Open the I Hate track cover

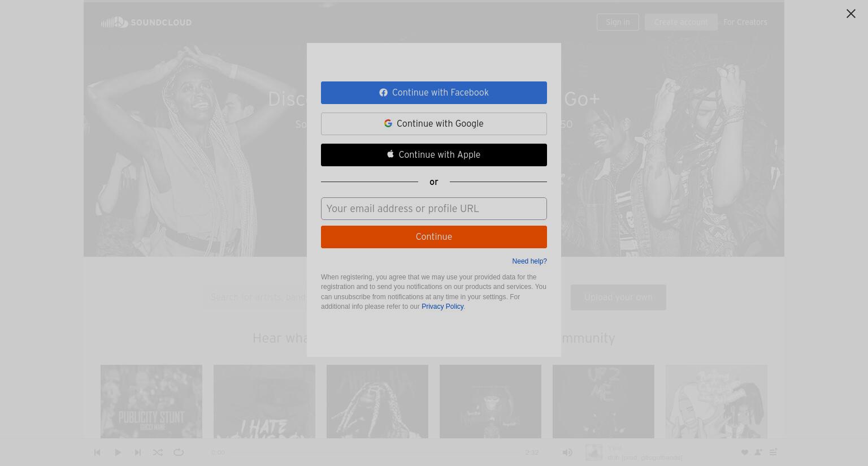(264, 402)
